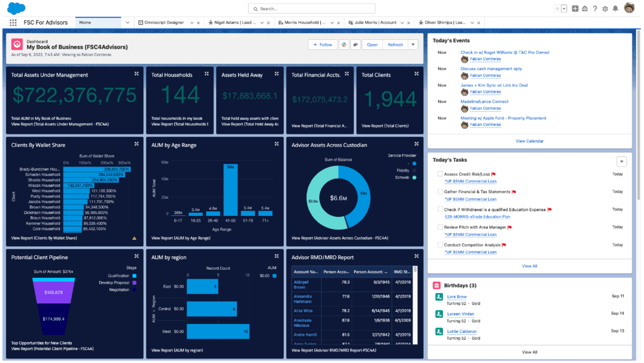Click the Birthdays cake icon
The image size is (644, 363).
437,285
